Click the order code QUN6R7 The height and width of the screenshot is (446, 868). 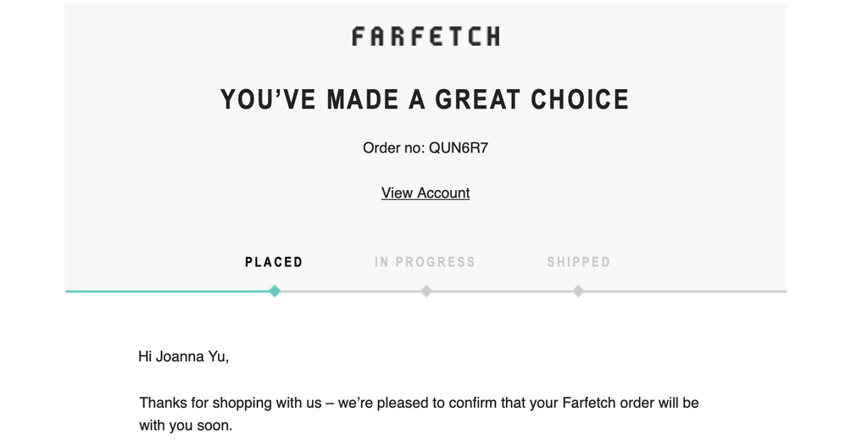[x=459, y=148]
